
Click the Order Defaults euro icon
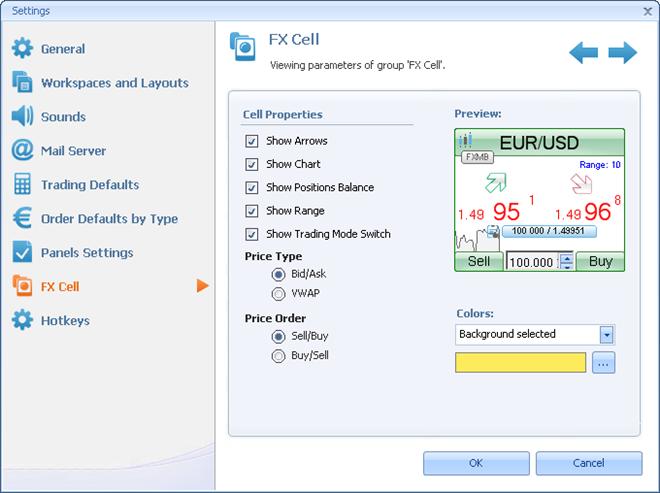pyautogui.click(x=22, y=218)
